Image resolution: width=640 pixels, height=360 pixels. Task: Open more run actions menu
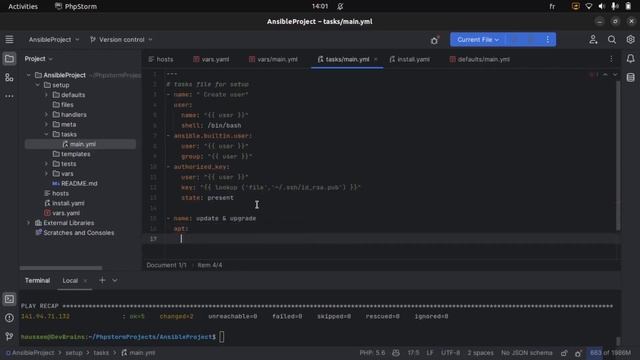(x=548, y=40)
